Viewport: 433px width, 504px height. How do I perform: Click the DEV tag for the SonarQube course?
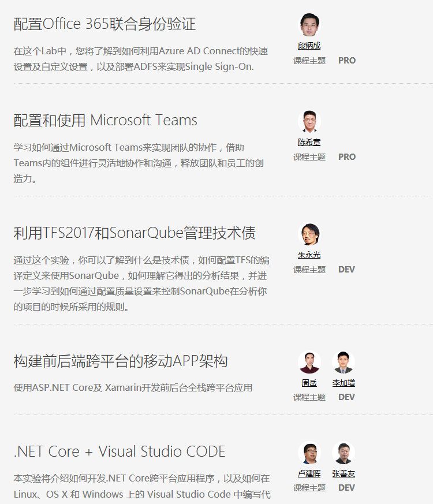pos(346,270)
